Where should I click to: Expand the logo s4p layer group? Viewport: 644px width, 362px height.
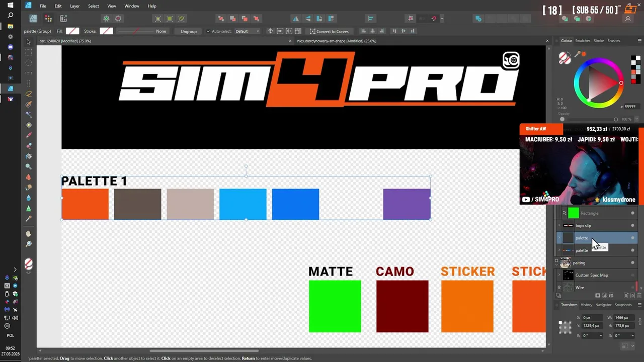(559, 226)
